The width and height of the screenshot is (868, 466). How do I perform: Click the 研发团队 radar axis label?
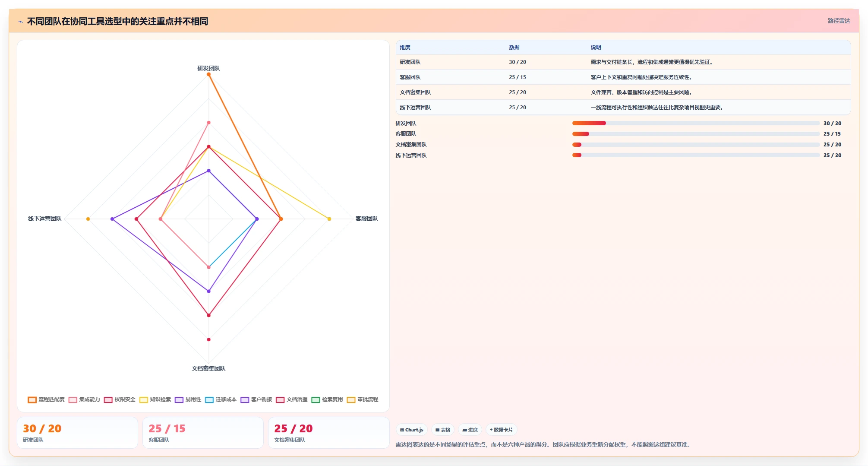[x=208, y=68]
